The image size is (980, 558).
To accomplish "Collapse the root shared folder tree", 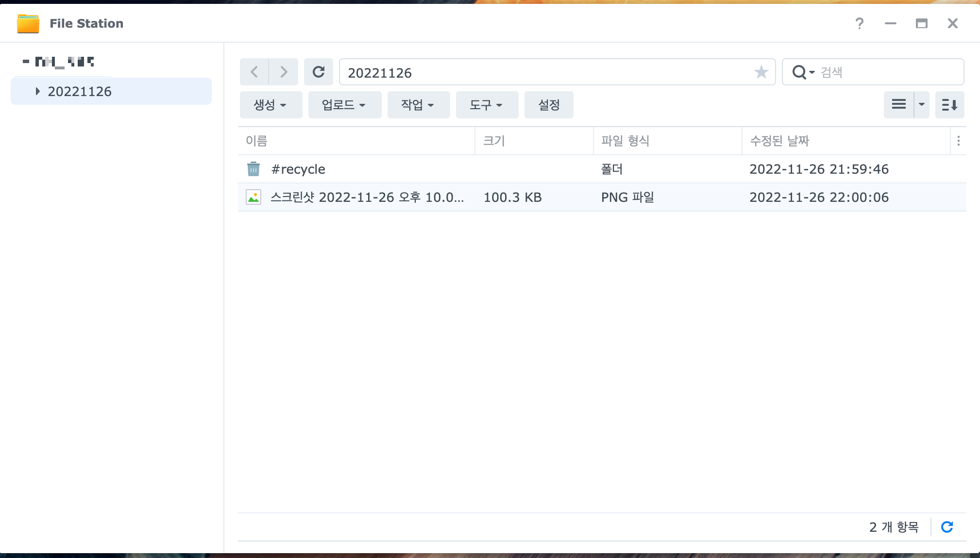I will click(26, 62).
